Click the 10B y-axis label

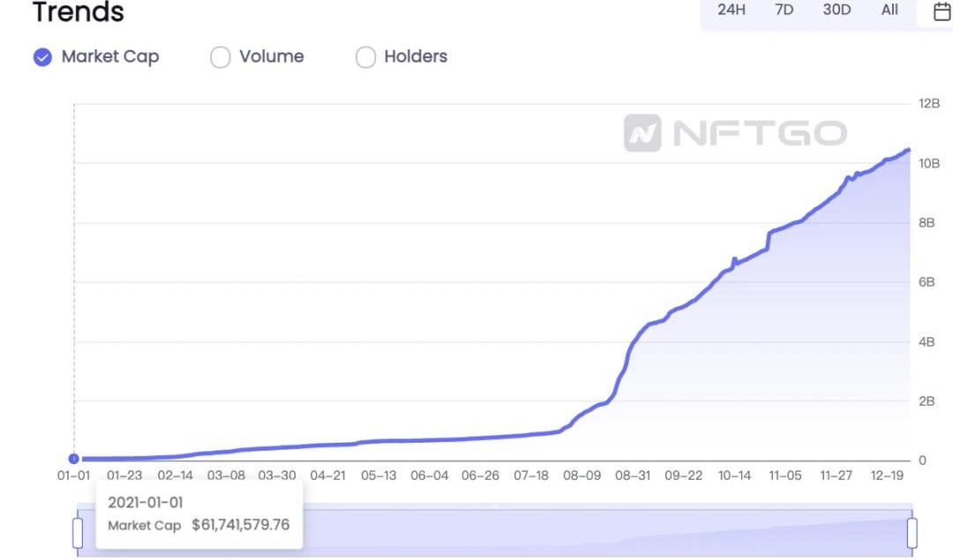click(928, 163)
